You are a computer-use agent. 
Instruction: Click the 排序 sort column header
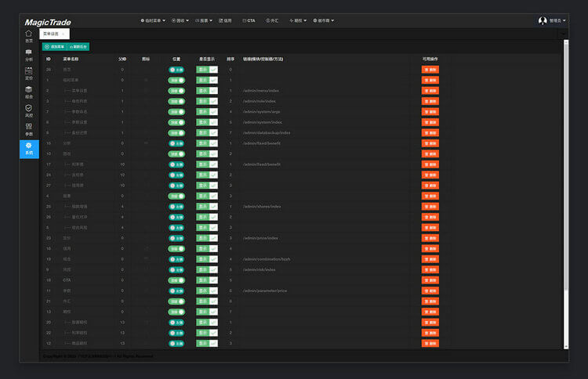[x=230, y=60]
